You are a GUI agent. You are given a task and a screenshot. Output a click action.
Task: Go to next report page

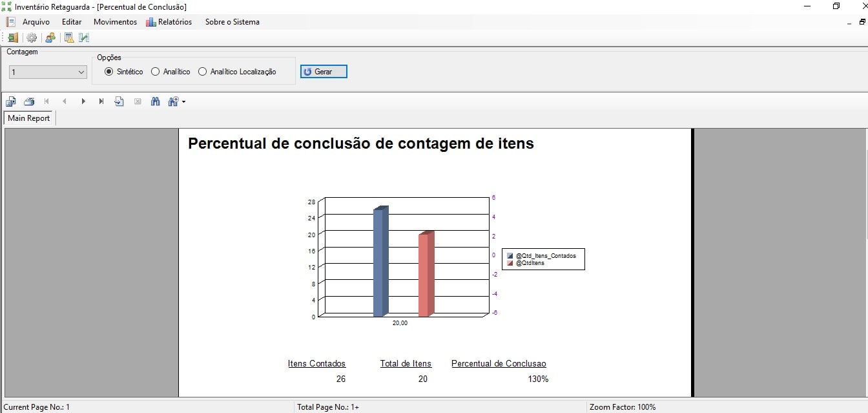[x=83, y=101]
